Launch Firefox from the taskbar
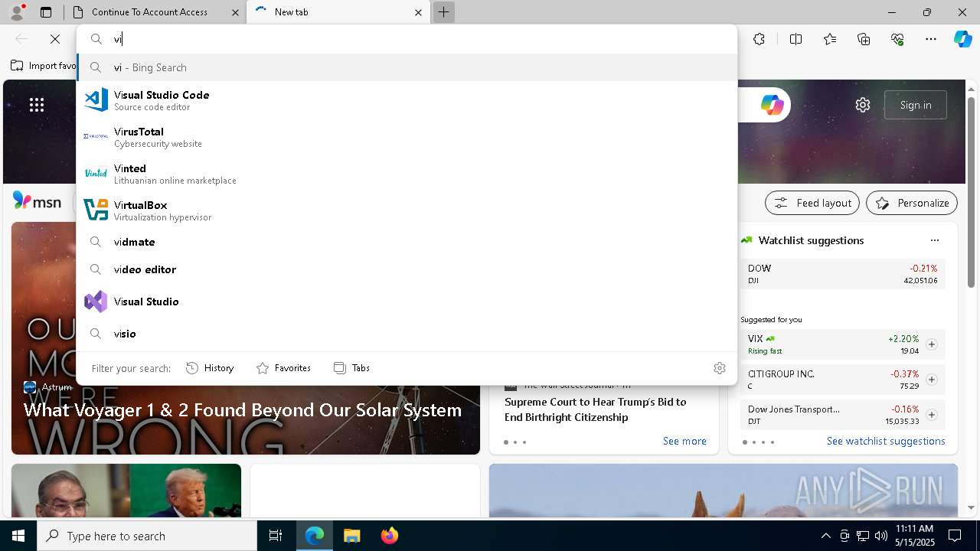980x551 pixels. tap(390, 536)
